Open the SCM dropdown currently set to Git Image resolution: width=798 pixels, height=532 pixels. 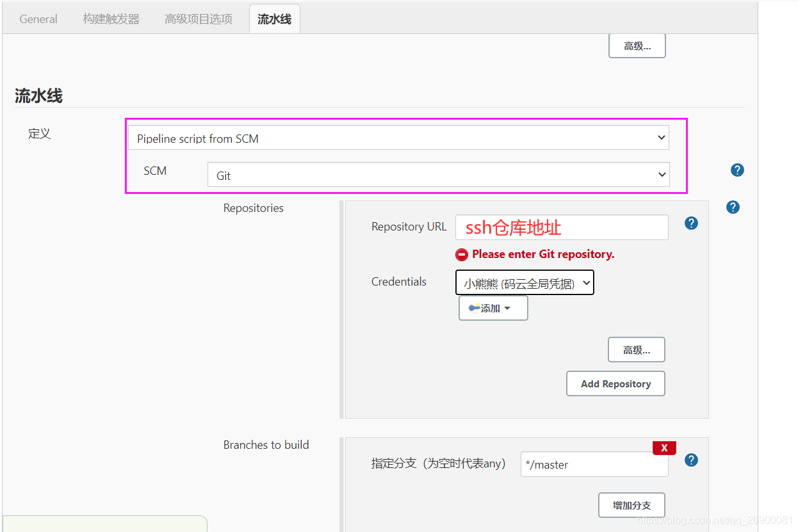pos(438,174)
